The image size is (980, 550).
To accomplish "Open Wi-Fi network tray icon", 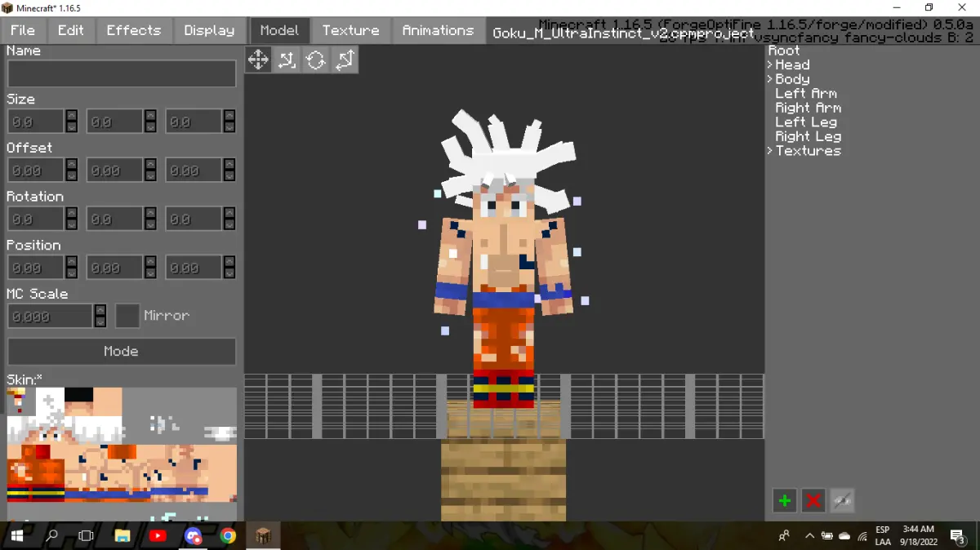I will point(862,536).
